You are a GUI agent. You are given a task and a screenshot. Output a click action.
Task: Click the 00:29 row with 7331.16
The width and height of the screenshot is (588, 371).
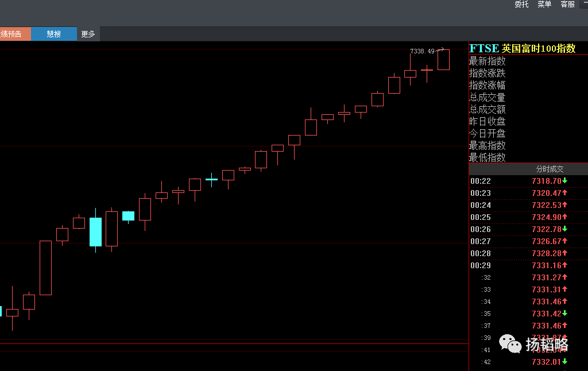pos(528,265)
